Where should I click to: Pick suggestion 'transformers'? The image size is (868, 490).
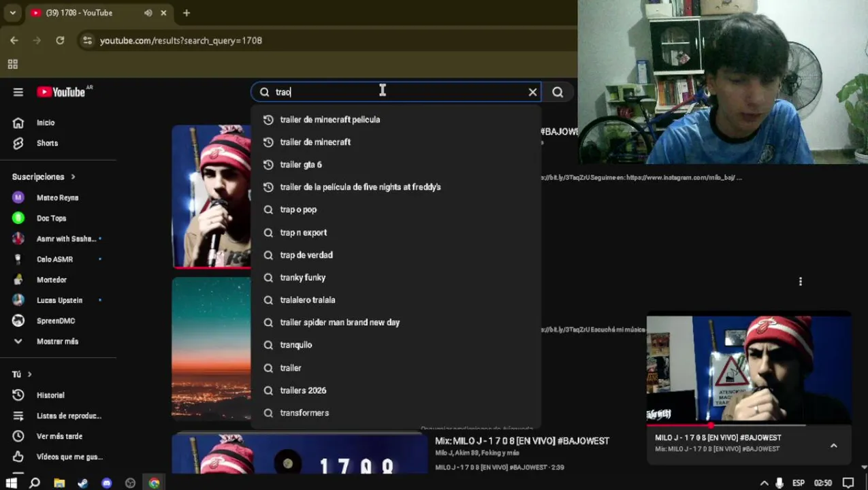coord(396,413)
